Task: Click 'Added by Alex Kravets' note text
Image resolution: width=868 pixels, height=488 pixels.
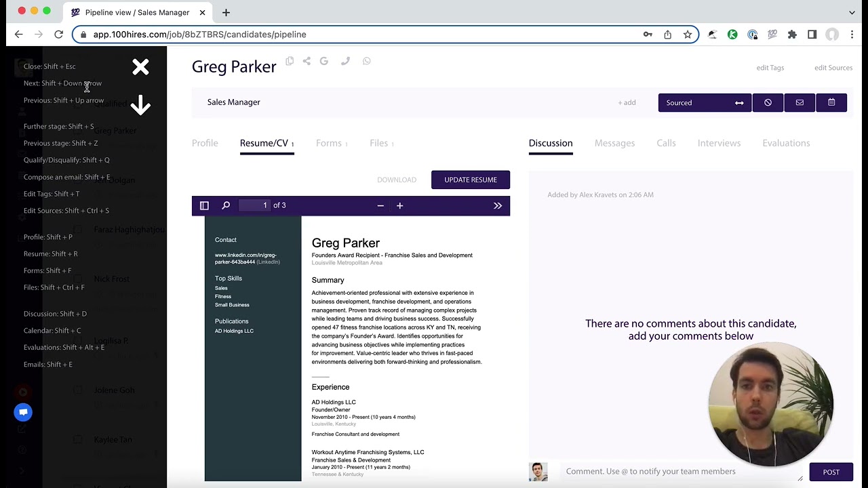Action: pos(601,195)
